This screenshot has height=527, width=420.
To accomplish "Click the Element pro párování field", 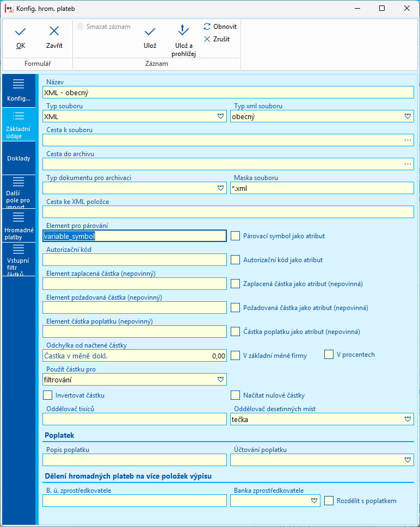I will pyautogui.click(x=134, y=236).
